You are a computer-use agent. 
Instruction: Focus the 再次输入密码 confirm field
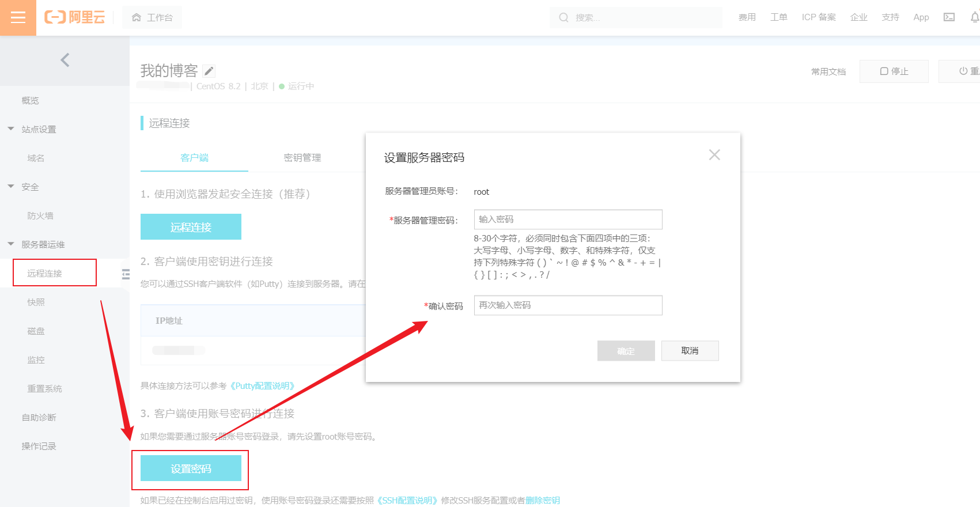[x=568, y=305]
